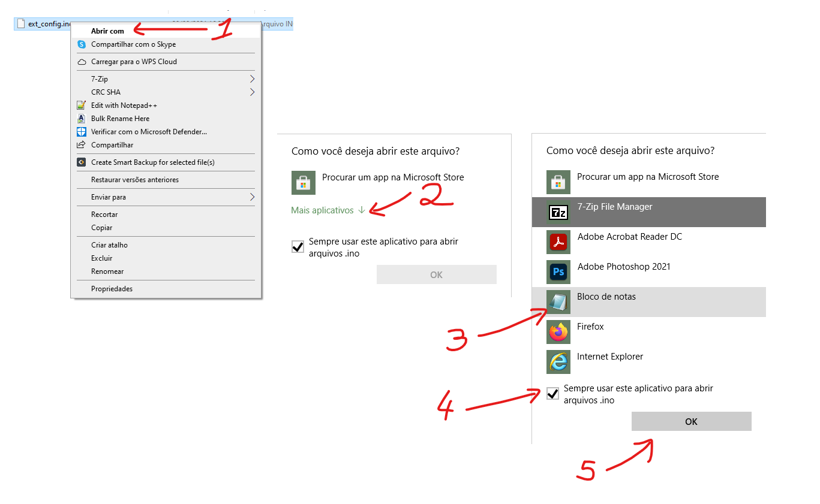Viewport: 820px width, 504px height.
Task: Expand the CRC SHA submenu arrow
Action: click(x=253, y=92)
